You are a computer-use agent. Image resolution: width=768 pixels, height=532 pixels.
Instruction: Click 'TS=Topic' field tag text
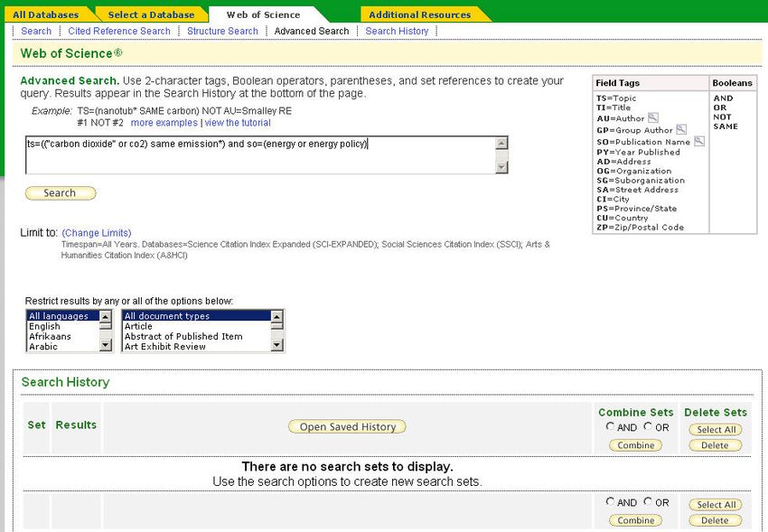tap(616, 98)
